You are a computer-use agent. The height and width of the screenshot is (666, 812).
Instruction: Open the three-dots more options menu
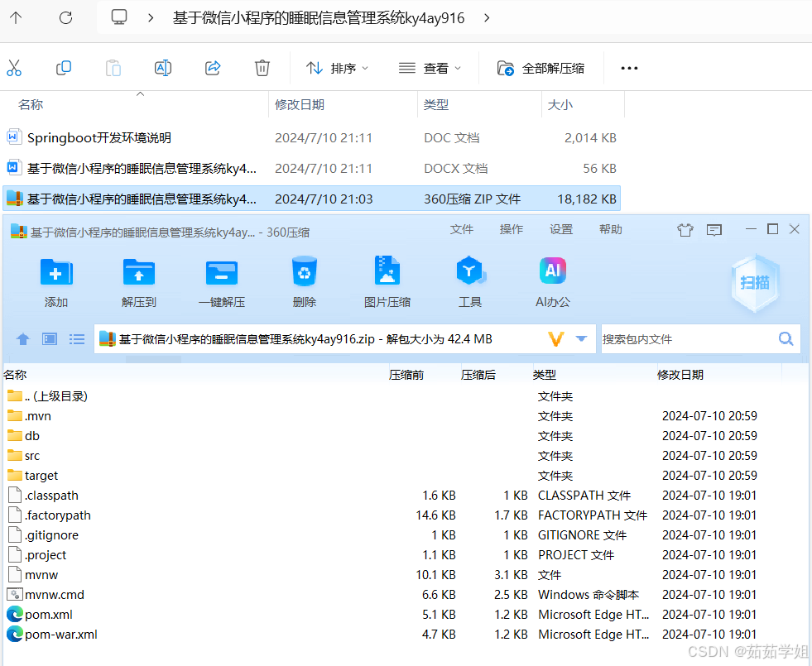tap(629, 68)
